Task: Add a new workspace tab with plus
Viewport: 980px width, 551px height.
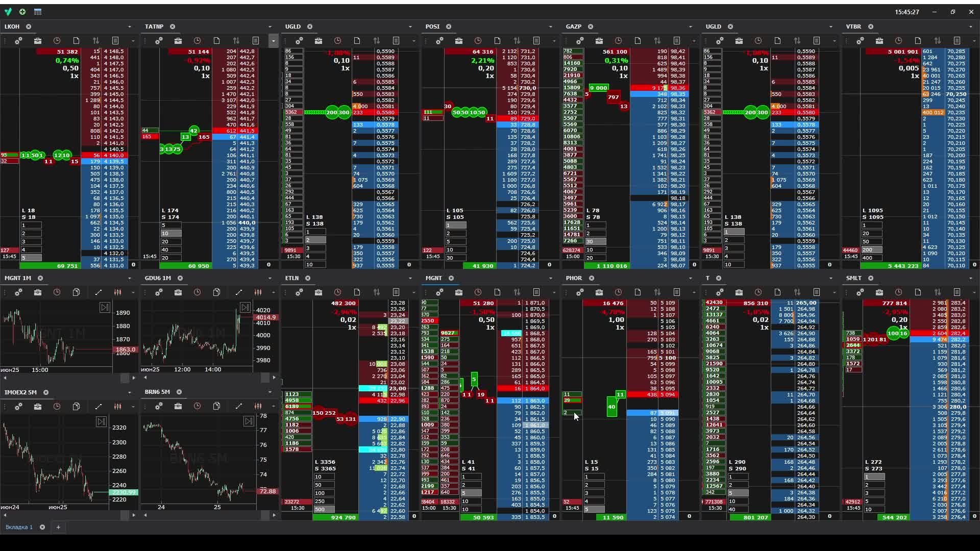Action: point(58,527)
